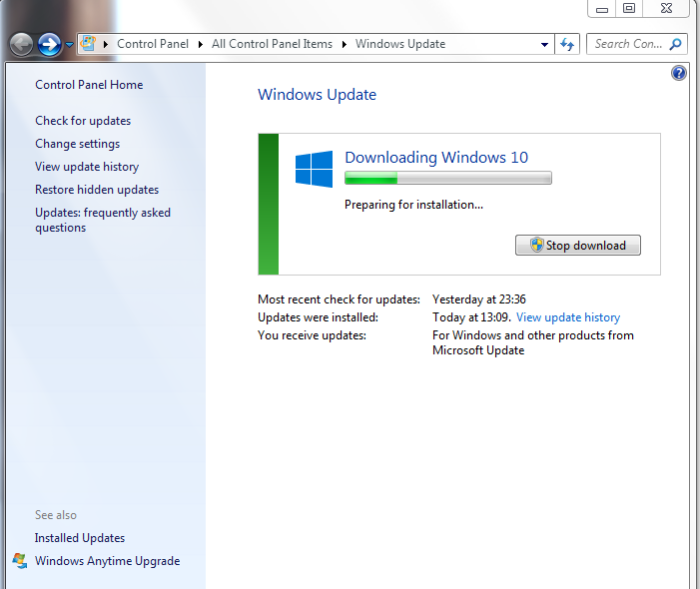700x589 pixels.
Task: Click Check for updates in sidebar
Action: click(83, 121)
